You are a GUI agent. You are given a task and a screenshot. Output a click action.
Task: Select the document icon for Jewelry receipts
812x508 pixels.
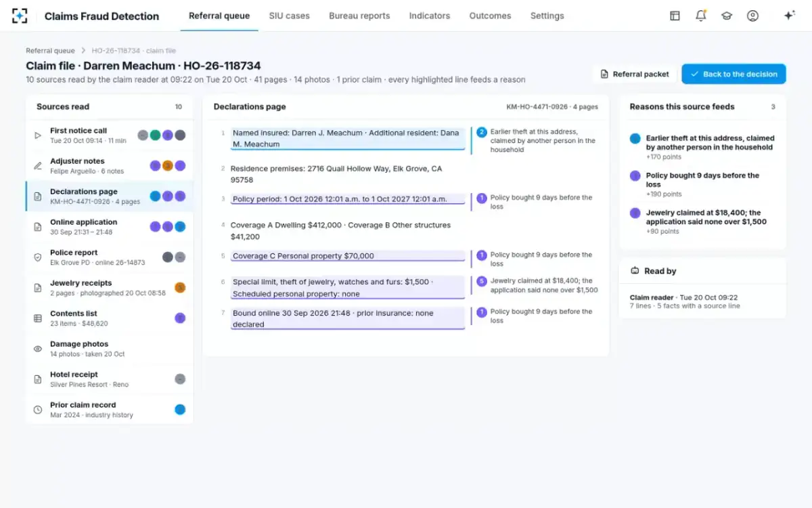38,288
